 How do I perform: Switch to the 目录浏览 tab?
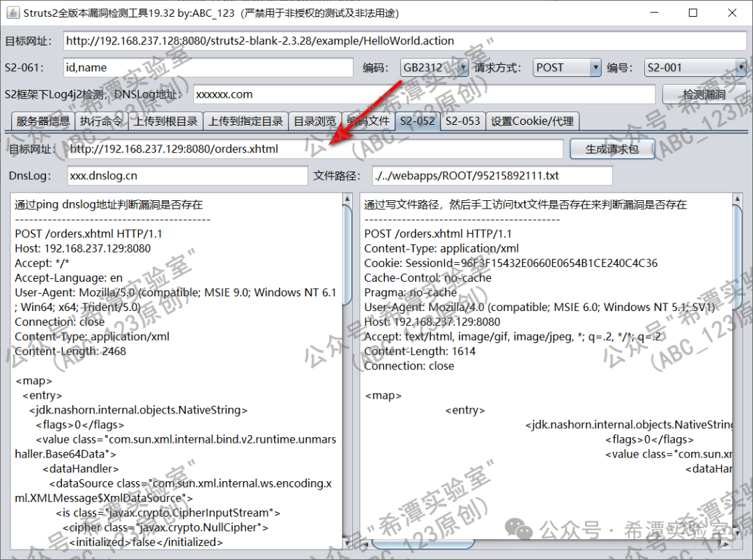[x=314, y=121]
